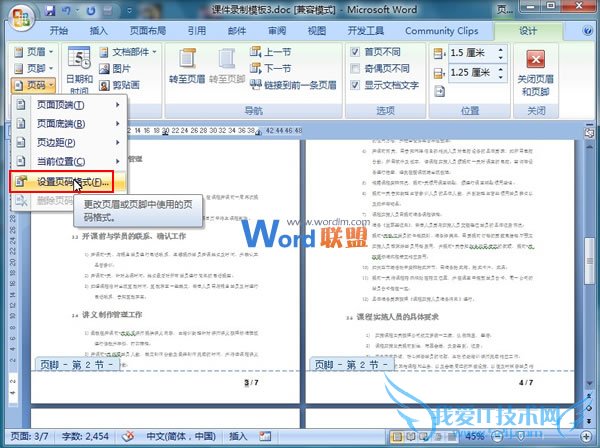Image resolution: width=600 pixels, height=448 pixels.
Task: Open the Undo history dropdown arrow
Action: 78,11
